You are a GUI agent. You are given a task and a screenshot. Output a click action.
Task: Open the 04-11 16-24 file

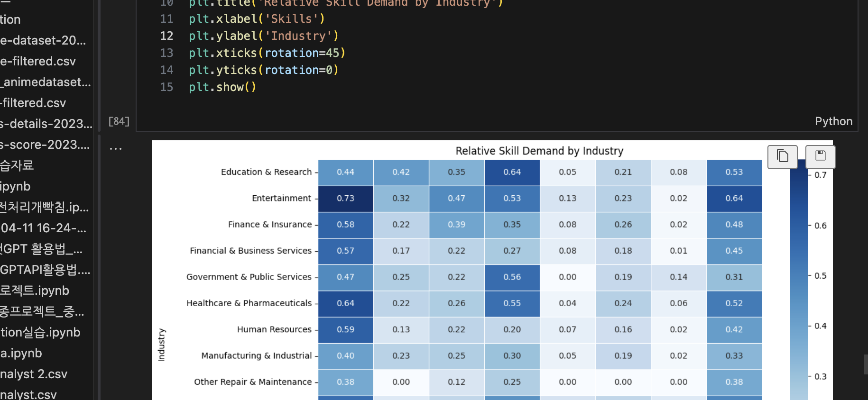click(44, 228)
